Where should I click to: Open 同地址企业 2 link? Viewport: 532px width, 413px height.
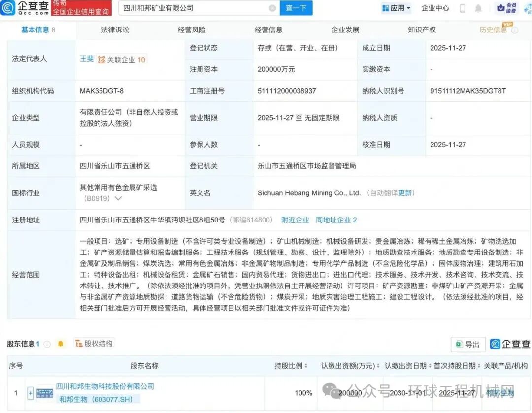coord(336,220)
